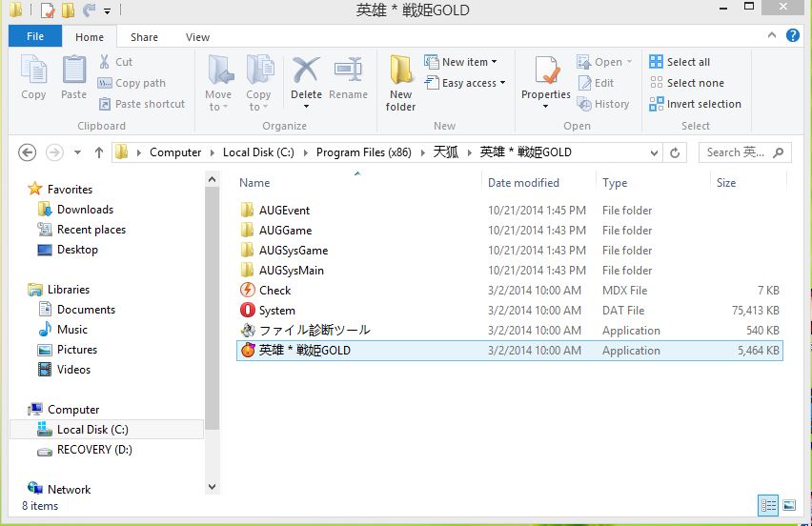Click Copy path in the ribbon

[x=132, y=83]
